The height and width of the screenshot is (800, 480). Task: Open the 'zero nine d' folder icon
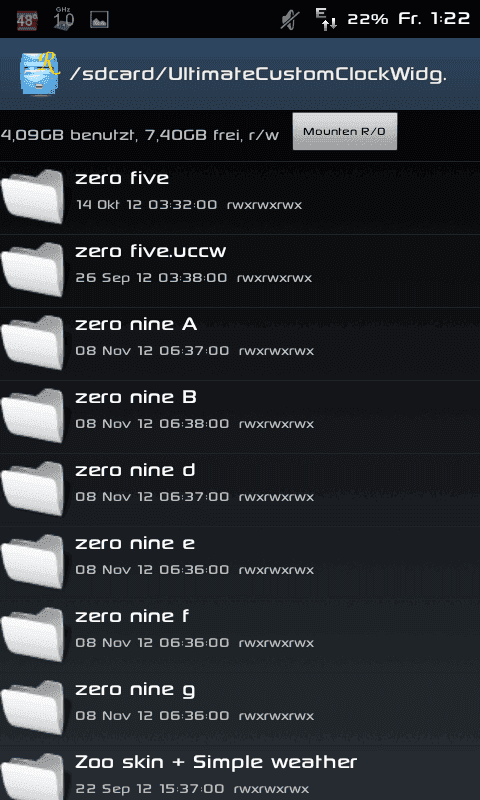click(x=33, y=489)
